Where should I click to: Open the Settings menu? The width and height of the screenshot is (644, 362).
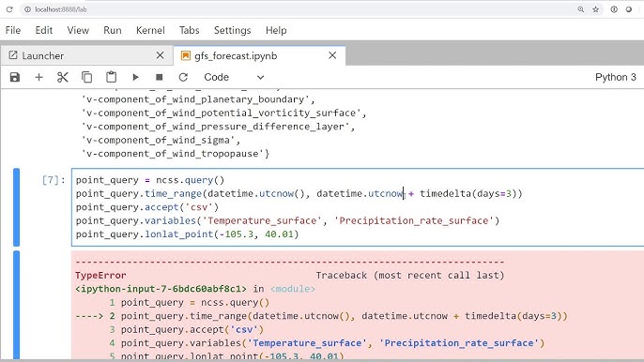coord(233,30)
